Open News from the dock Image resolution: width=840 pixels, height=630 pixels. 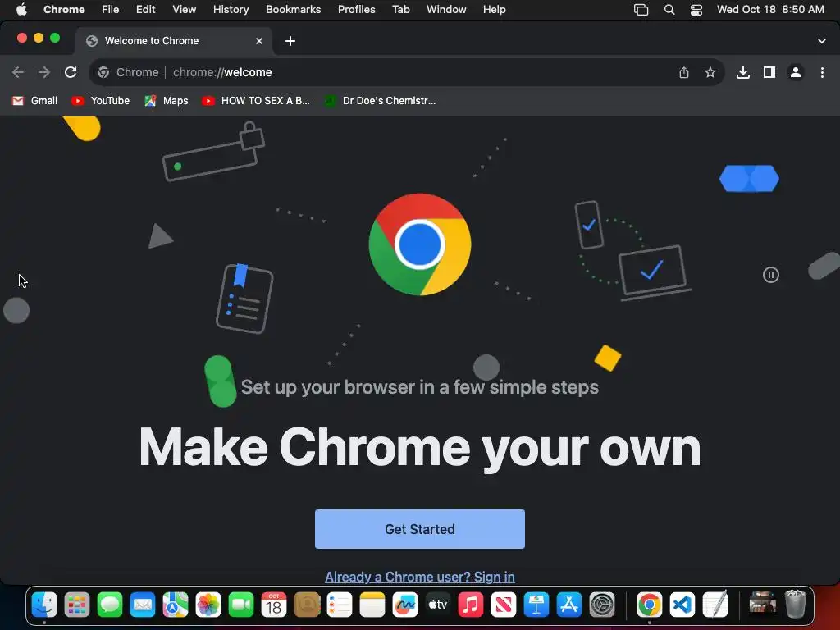504,605
